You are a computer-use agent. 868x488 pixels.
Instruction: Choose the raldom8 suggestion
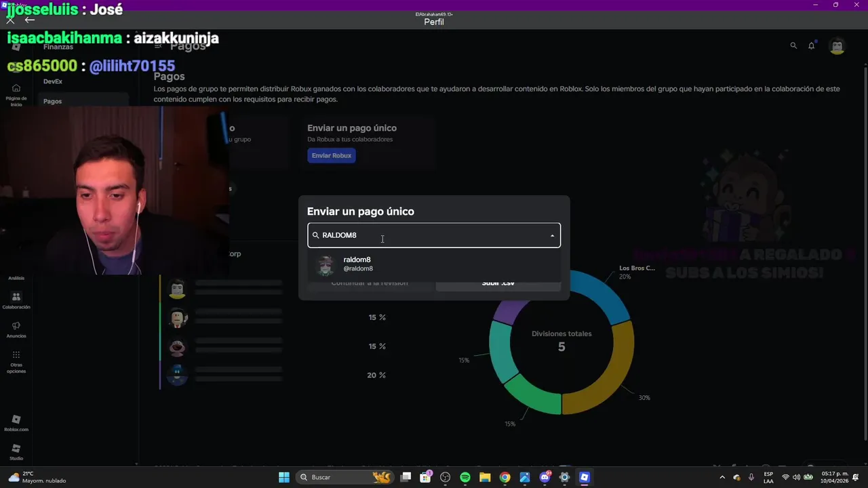coord(434,264)
